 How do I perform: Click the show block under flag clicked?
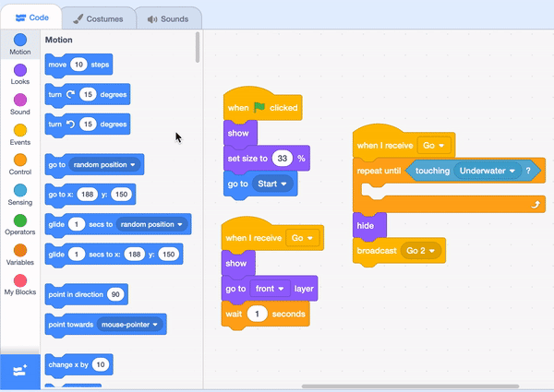240,133
